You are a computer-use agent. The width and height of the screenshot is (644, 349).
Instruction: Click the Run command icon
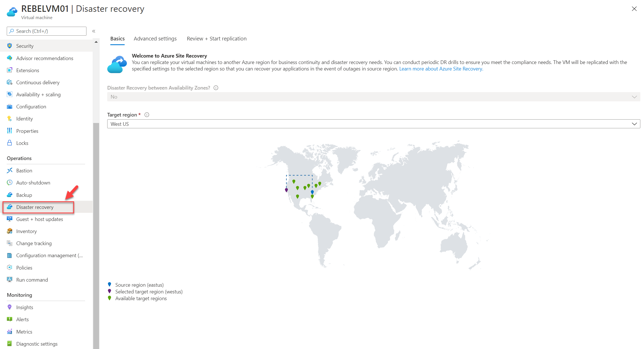coord(10,280)
